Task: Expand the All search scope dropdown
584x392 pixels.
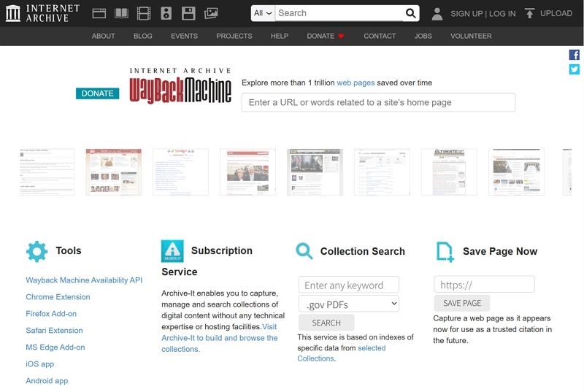Action: tap(263, 13)
